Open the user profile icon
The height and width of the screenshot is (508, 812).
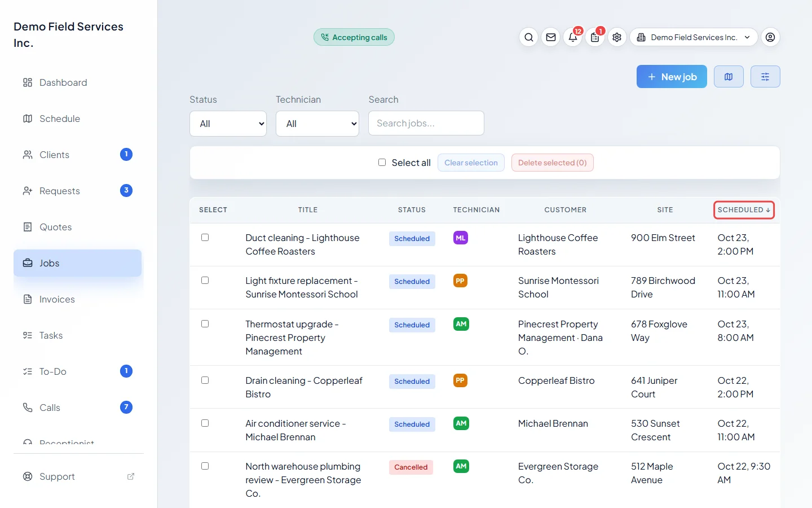coord(770,37)
